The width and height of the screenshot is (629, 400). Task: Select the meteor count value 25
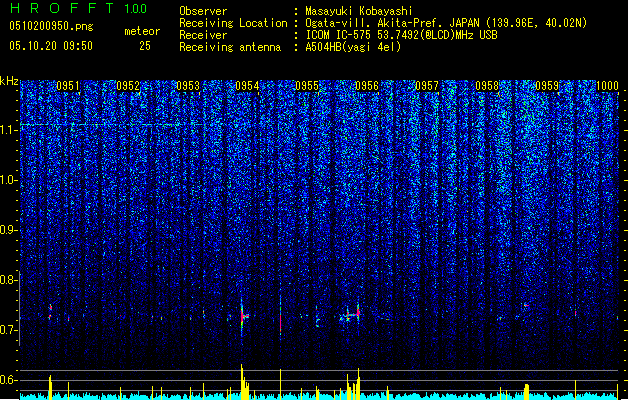(x=145, y=46)
